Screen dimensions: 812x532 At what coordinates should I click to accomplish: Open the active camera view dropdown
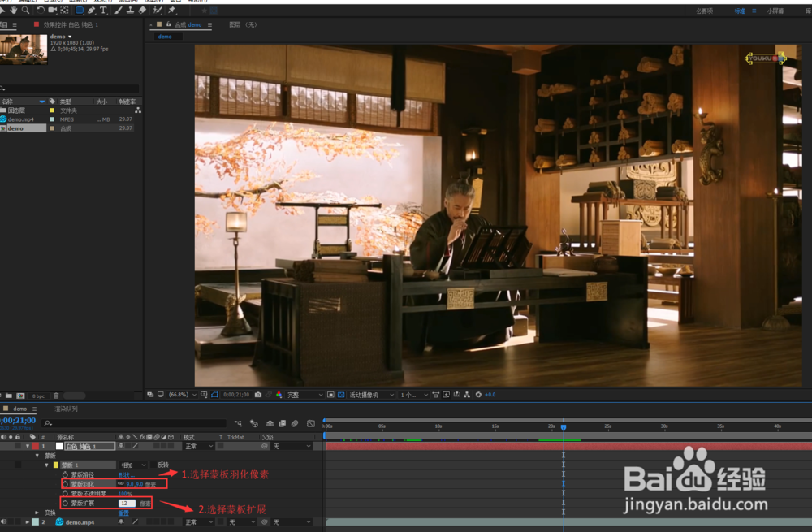371,395
